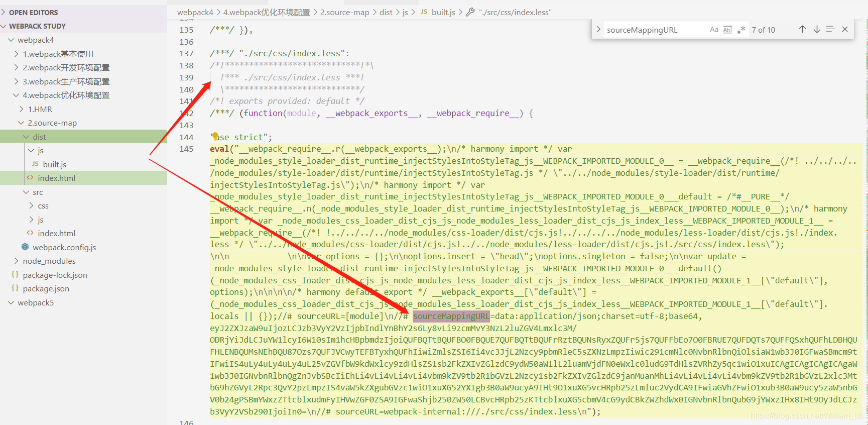
Task: Collapse 4.webpack优化环境配置 folder
Action: pyautogui.click(x=16, y=95)
